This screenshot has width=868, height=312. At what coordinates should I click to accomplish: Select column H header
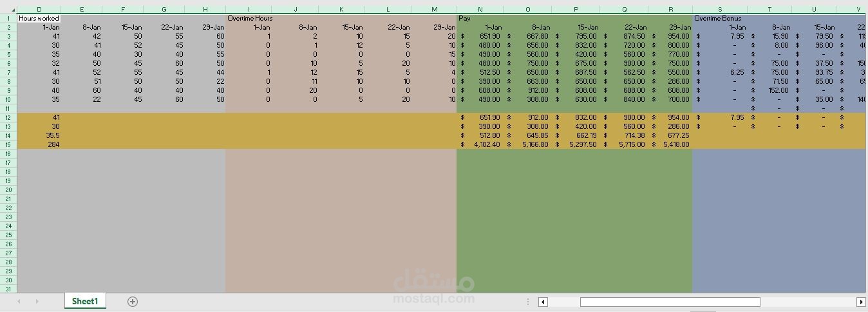click(205, 10)
